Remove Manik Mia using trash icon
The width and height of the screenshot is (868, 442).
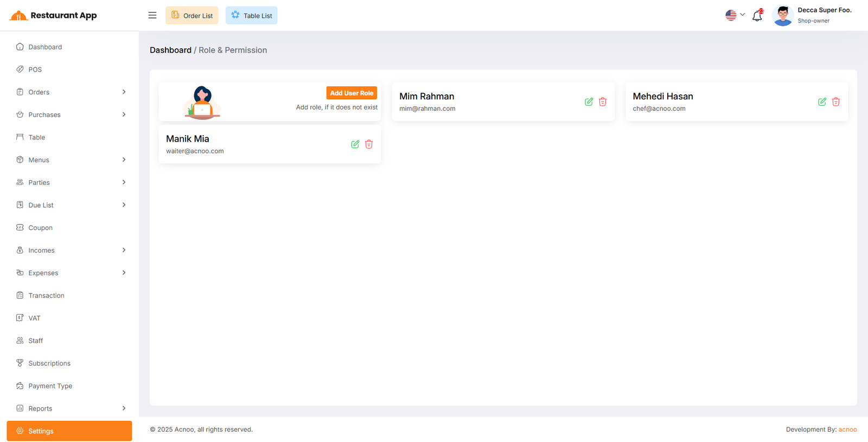pos(369,144)
